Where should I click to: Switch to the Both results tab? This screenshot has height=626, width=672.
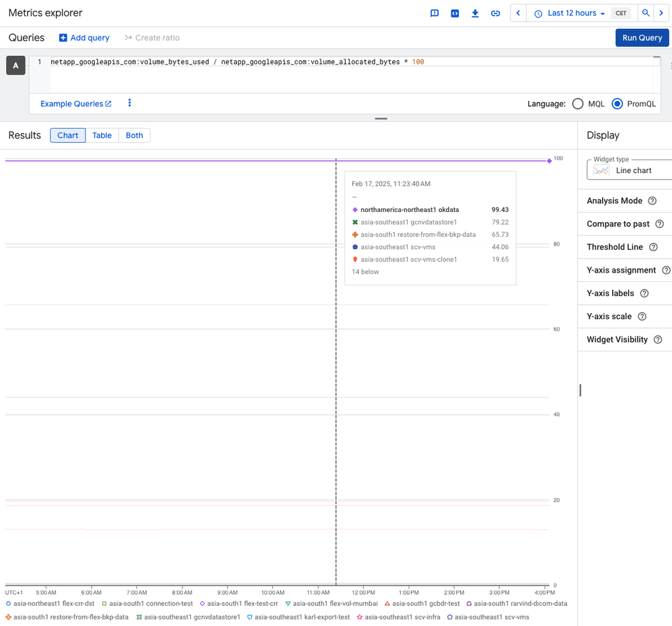tap(135, 135)
